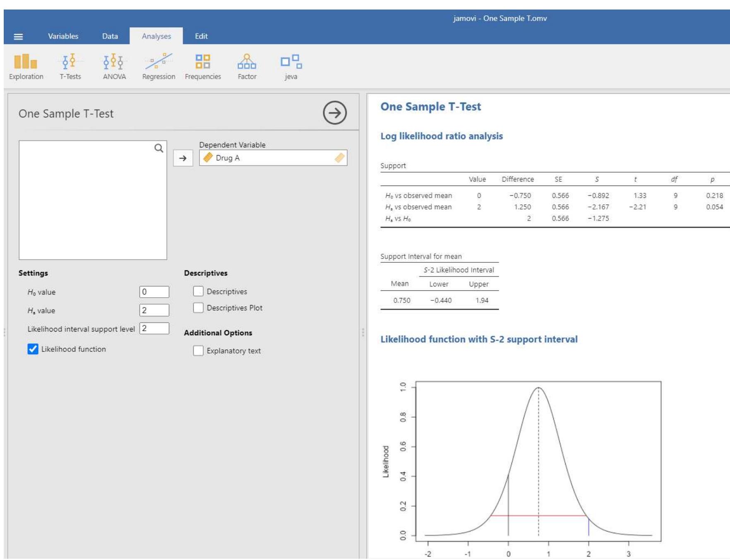Open the Edit tab
This screenshot has height=560, width=730.
tap(201, 36)
